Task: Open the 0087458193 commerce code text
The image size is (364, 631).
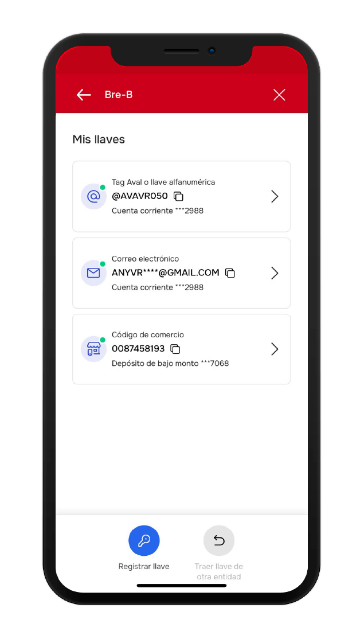Action: point(138,349)
